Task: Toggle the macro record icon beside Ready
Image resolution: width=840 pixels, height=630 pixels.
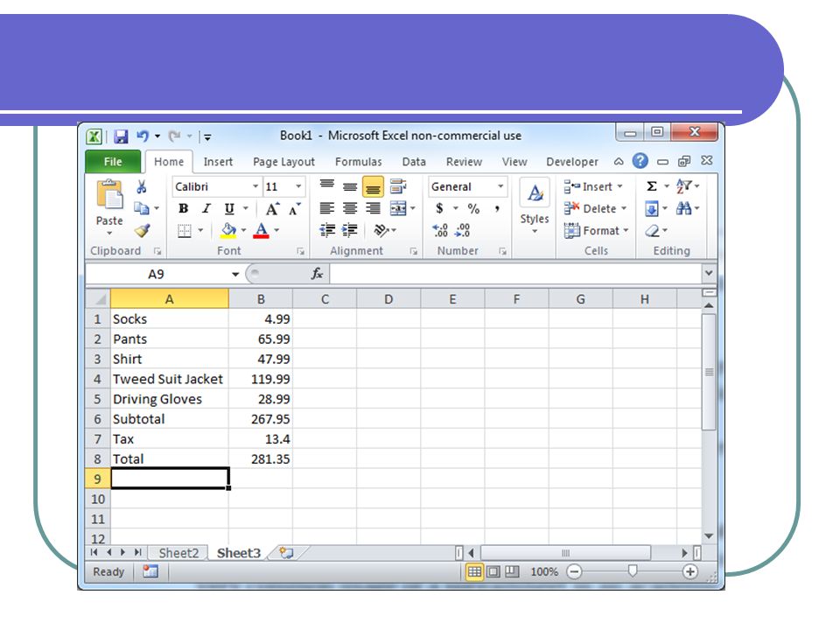Action: (x=150, y=571)
